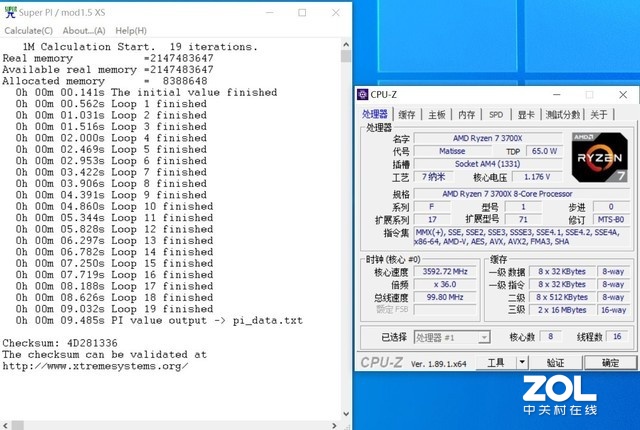Click the 验证 button in CPU-Z

tap(556, 362)
